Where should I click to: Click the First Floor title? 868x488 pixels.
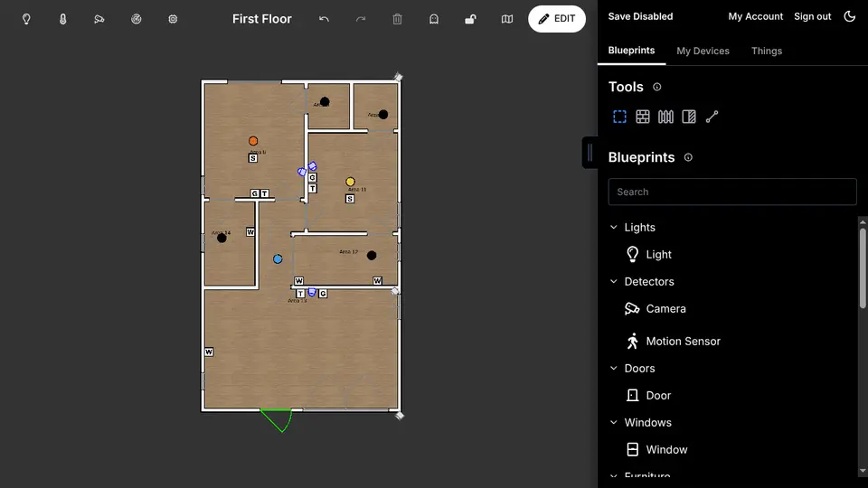(262, 19)
